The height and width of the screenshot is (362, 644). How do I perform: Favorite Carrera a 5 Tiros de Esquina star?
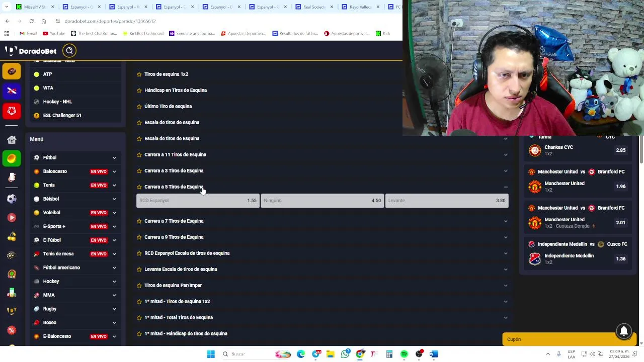click(139, 187)
